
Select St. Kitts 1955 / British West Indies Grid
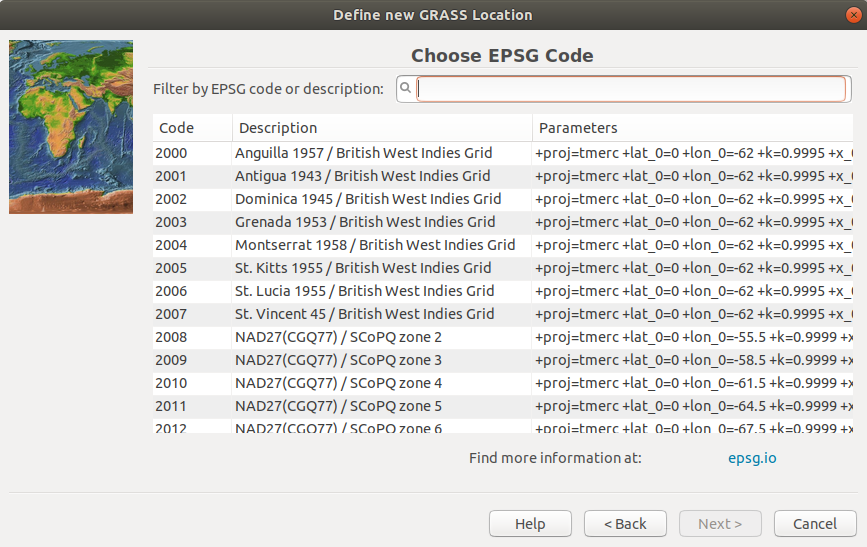(x=382, y=268)
